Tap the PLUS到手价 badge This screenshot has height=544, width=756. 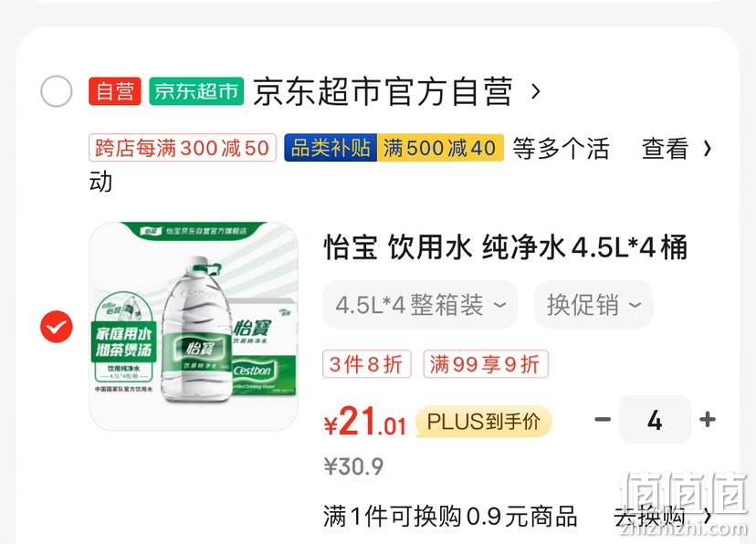pos(484,422)
